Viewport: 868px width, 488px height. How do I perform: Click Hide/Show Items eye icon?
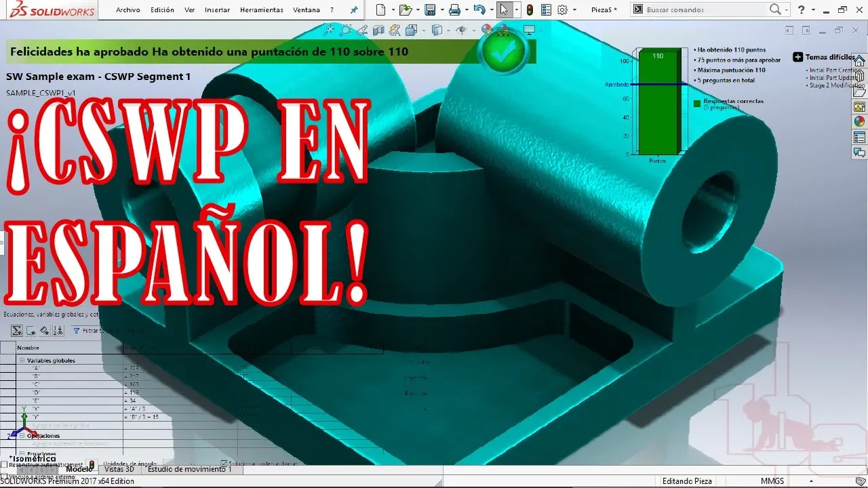(462, 30)
